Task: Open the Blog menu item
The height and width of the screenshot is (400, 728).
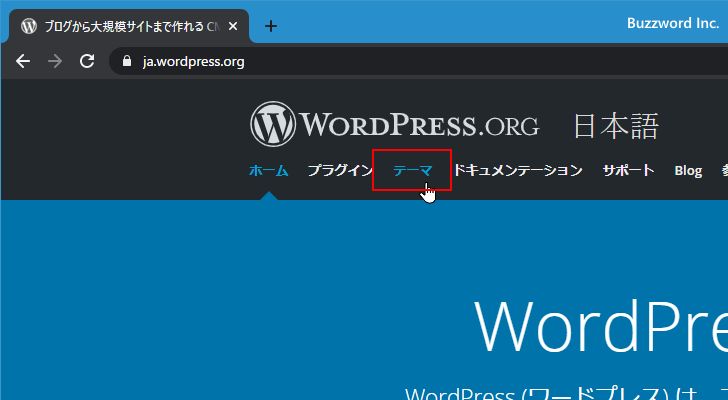Action: 688,171
